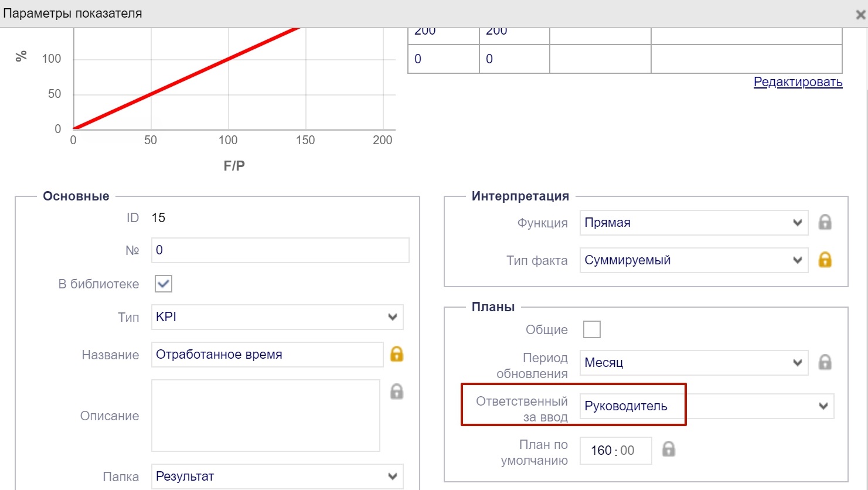The image size is (868, 490).
Task: Click the gold lock beside Тип факта
Action: (x=825, y=260)
